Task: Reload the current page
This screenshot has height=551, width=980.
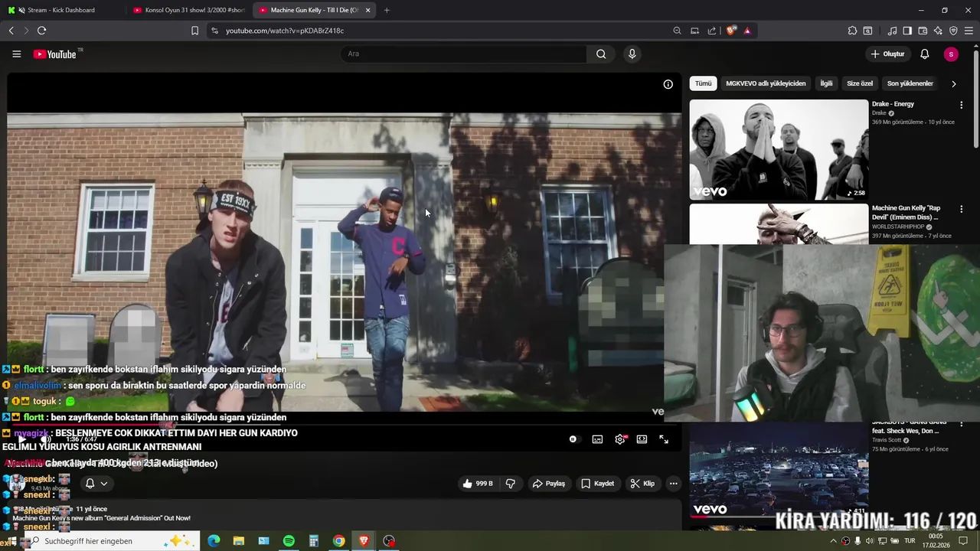Action: click(41, 31)
